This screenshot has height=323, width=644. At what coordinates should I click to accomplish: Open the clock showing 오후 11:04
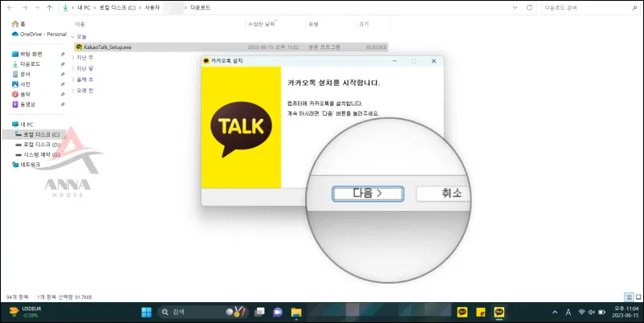(626, 312)
